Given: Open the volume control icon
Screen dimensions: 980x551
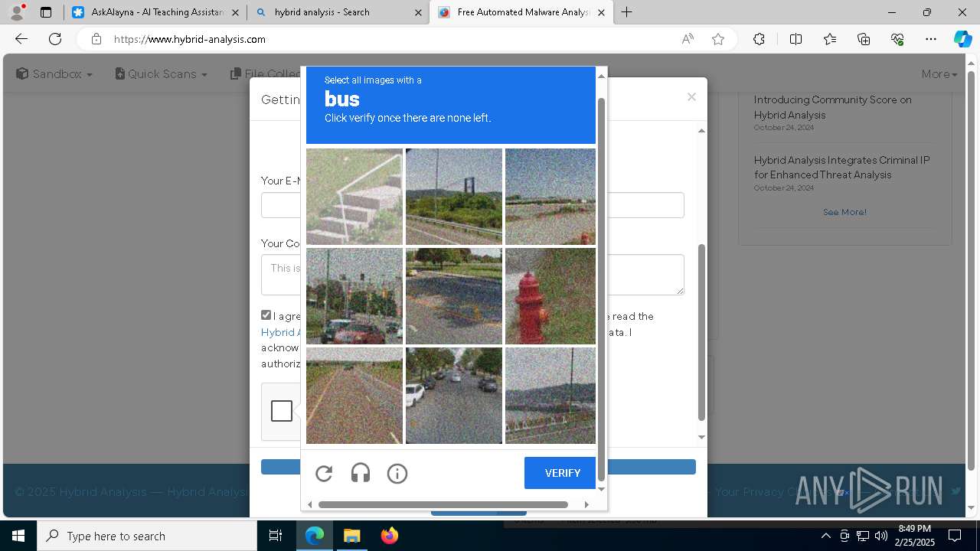Looking at the screenshot, I should 881,536.
